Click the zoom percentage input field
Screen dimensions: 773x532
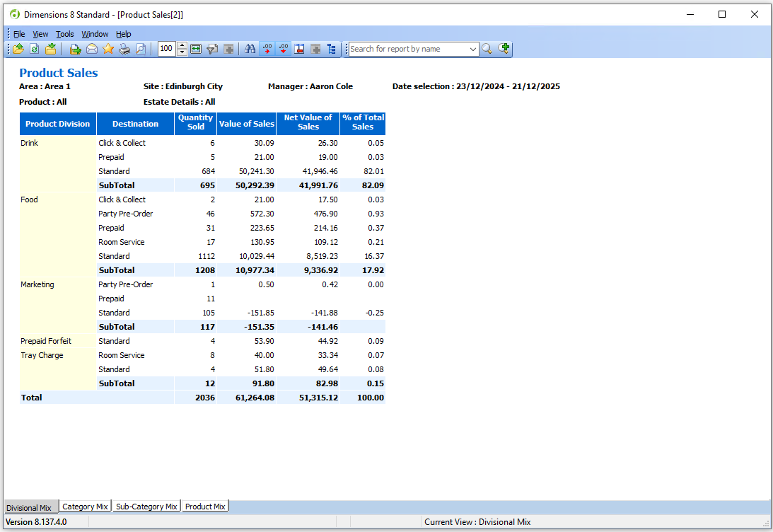(x=166, y=49)
